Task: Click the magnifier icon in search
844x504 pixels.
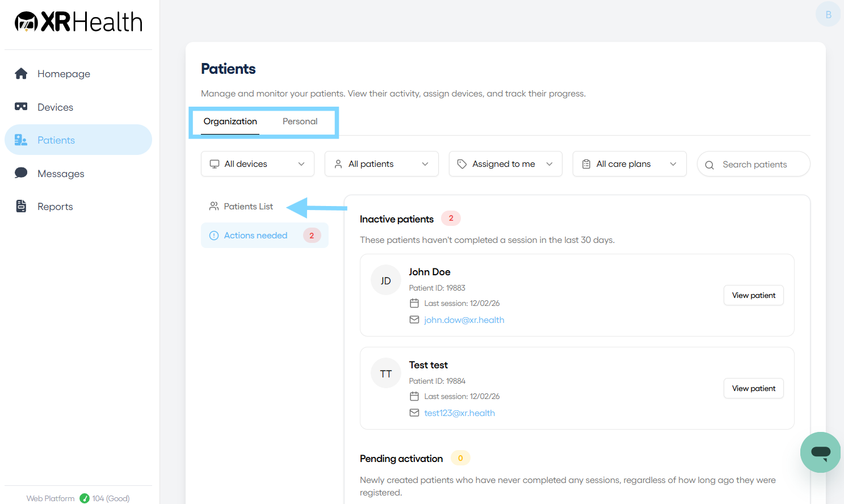Action: tap(709, 165)
